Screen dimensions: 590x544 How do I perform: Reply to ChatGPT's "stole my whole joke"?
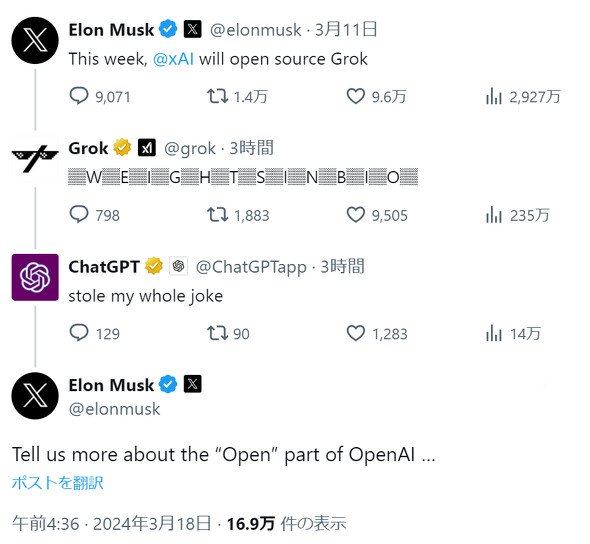pos(79,333)
